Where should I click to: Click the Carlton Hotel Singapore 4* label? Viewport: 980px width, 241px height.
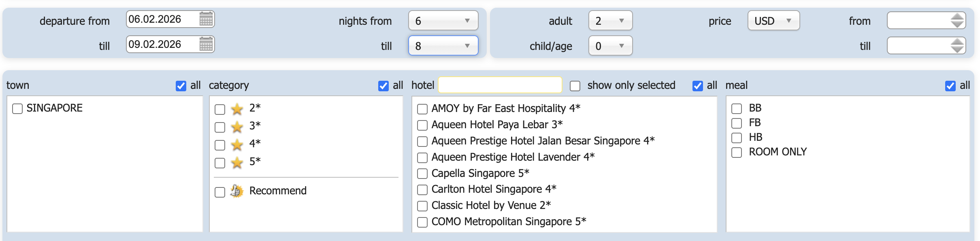pos(494,189)
